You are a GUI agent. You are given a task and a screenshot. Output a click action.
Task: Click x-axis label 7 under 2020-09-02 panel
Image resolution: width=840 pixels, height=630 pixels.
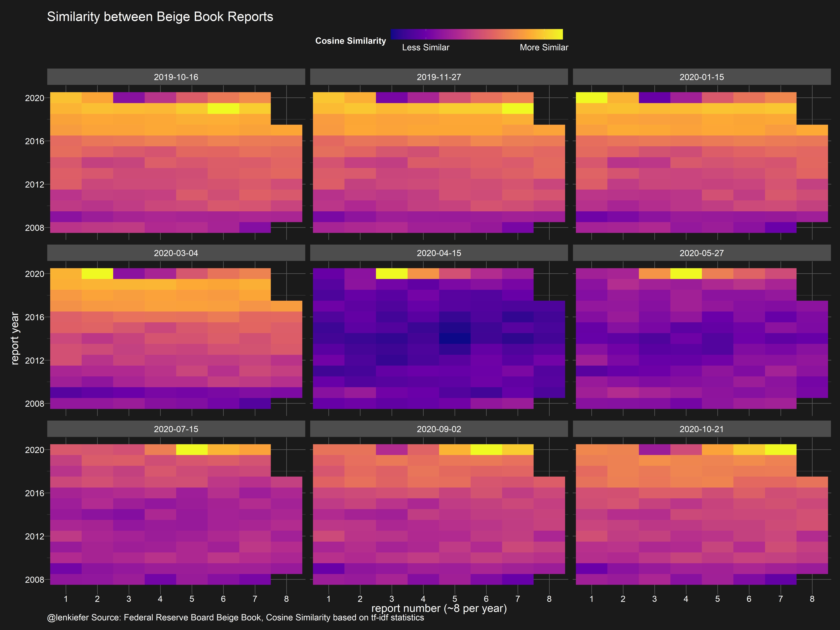click(518, 599)
